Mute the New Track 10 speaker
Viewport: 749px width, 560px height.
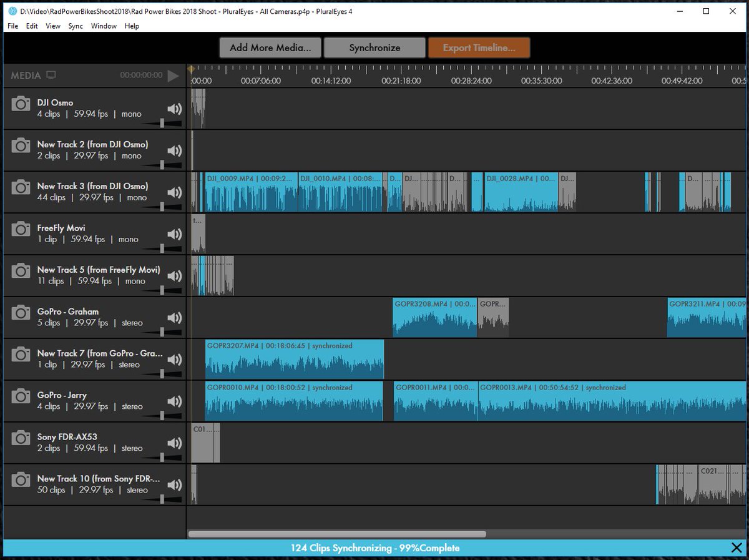[x=174, y=485]
